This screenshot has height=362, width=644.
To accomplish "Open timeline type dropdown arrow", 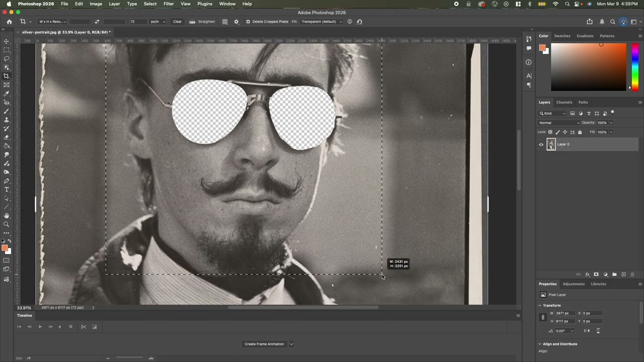I will 291,344.
